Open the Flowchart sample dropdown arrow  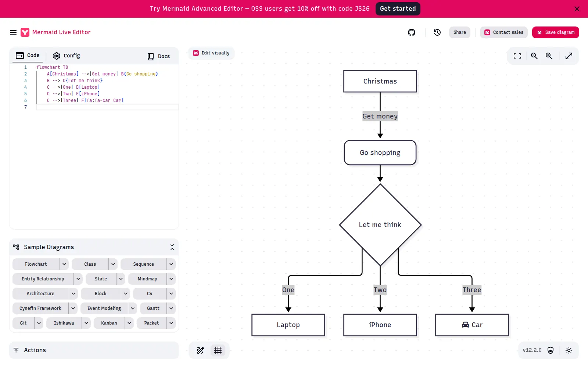pos(64,264)
